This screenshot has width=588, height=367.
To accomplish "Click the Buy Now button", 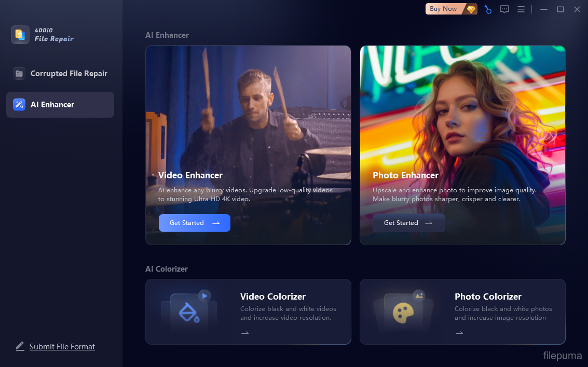I will (x=443, y=9).
